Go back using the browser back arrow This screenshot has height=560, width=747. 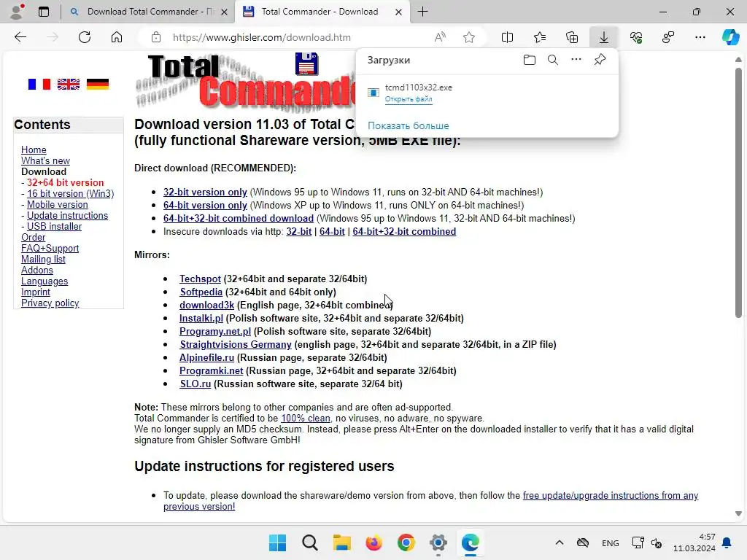(20, 37)
